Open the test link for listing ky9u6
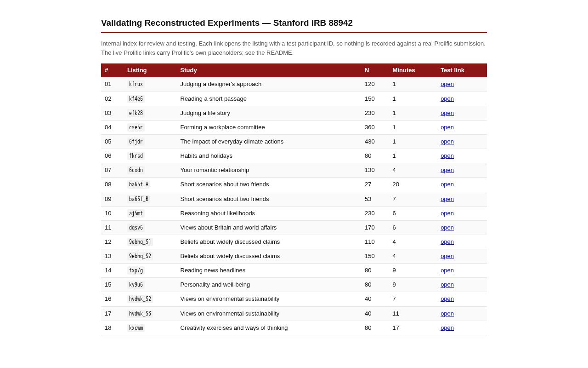 click(x=447, y=285)
